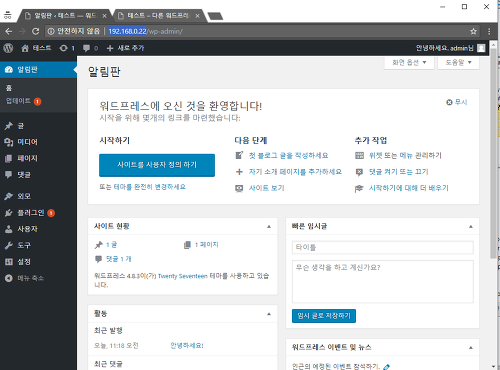Image resolution: width=500 pixels, height=370 pixels.
Task: Close the 알림판 browser tab
Action: click(x=104, y=16)
